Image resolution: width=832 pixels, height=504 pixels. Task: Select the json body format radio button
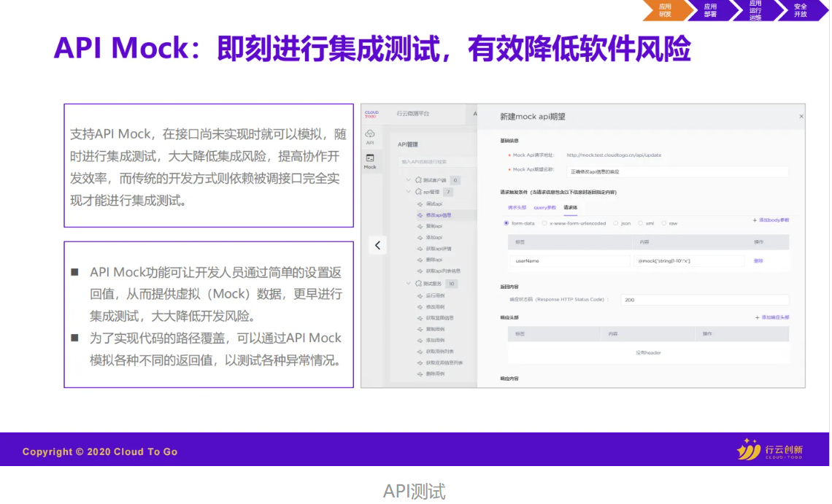pyautogui.click(x=615, y=223)
